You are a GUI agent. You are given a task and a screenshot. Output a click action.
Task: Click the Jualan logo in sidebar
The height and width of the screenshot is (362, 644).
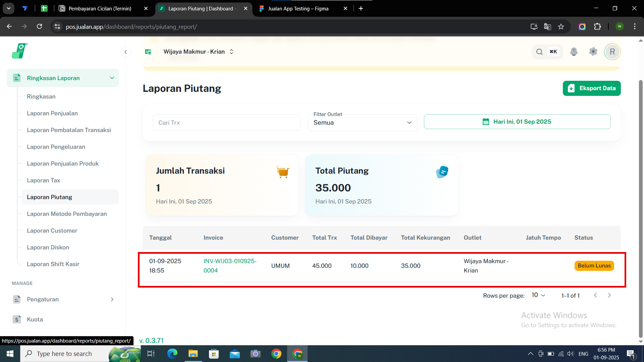click(x=20, y=51)
